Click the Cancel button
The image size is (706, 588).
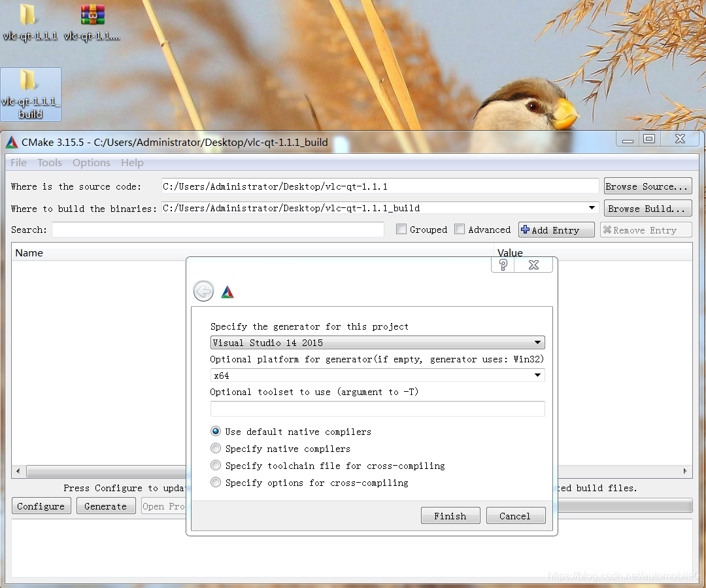(516, 515)
